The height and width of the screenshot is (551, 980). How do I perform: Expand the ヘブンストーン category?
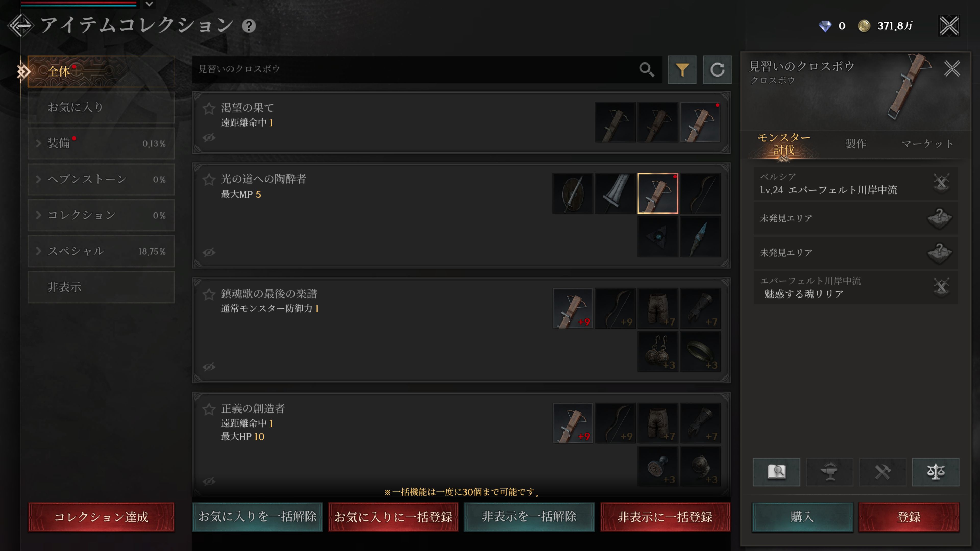[x=101, y=179]
